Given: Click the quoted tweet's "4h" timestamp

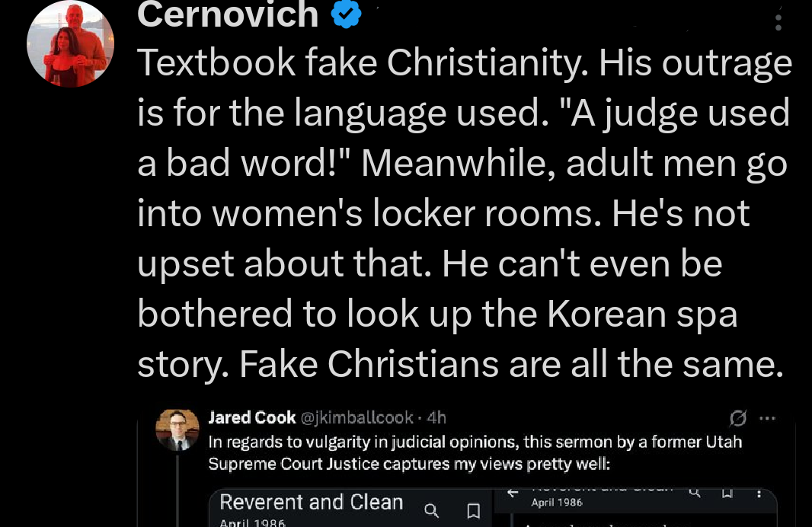Looking at the screenshot, I should tap(437, 417).
